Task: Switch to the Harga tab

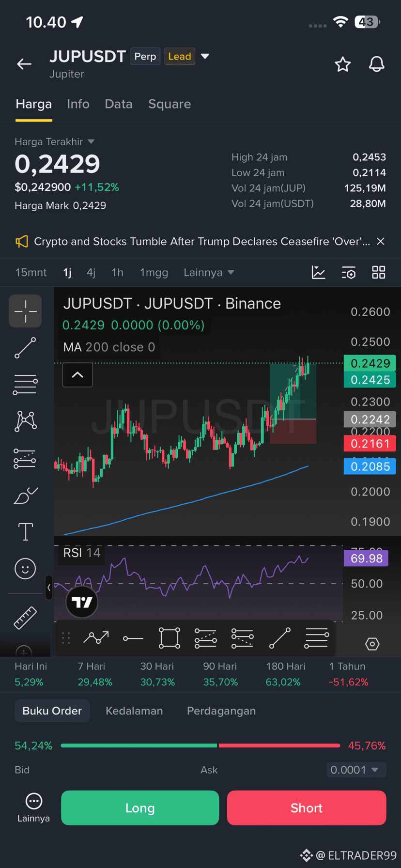Action: pos(33,104)
